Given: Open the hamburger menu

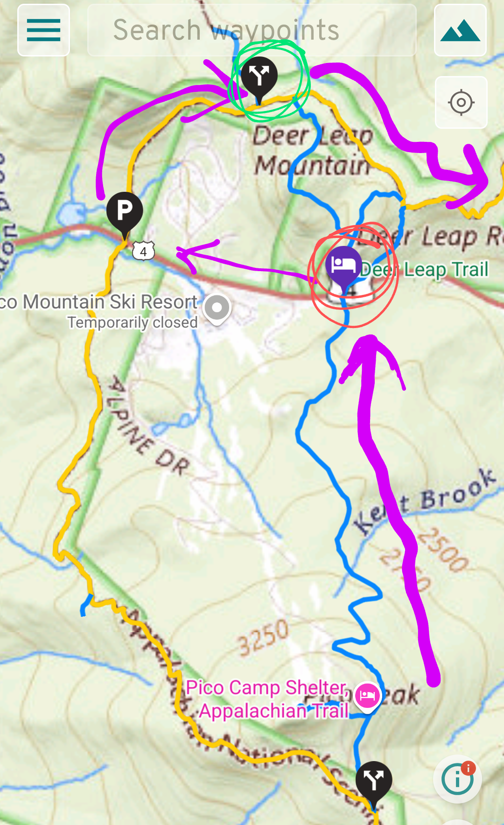Looking at the screenshot, I should 43,30.
